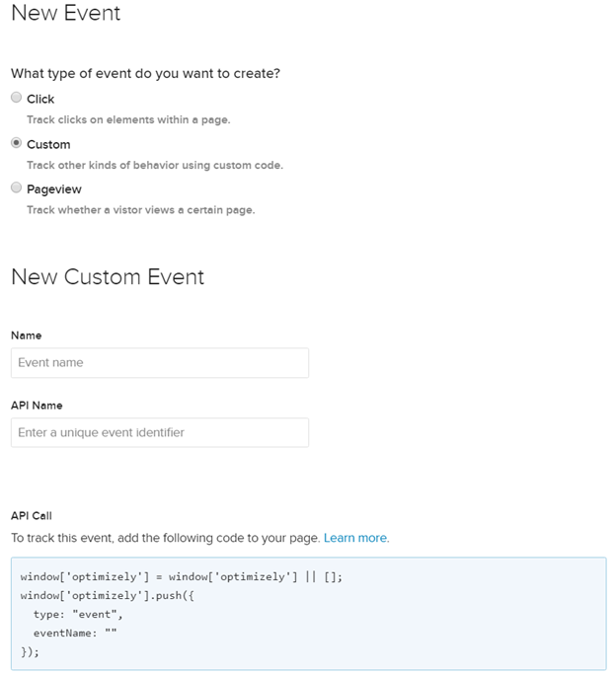The width and height of the screenshot is (616, 674).
Task: Click the 'New Event' heading
Action: pos(66,13)
